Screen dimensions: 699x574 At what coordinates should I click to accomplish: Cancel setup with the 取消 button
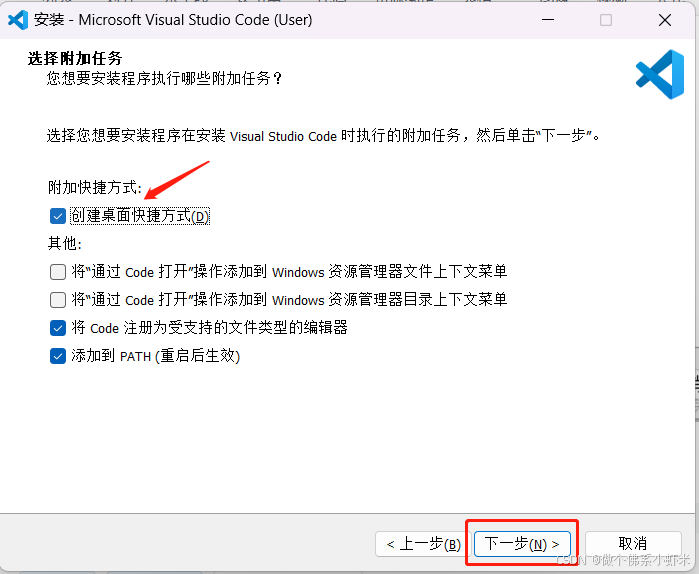pyautogui.click(x=633, y=544)
